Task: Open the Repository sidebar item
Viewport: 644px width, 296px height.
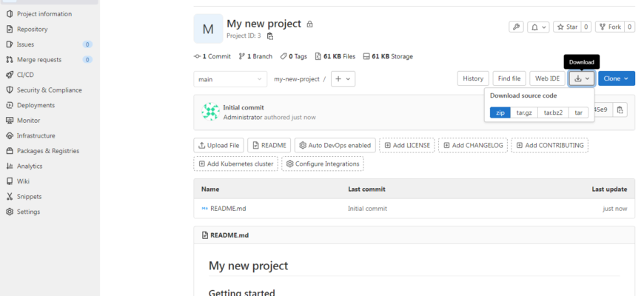Action: point(32,29)
